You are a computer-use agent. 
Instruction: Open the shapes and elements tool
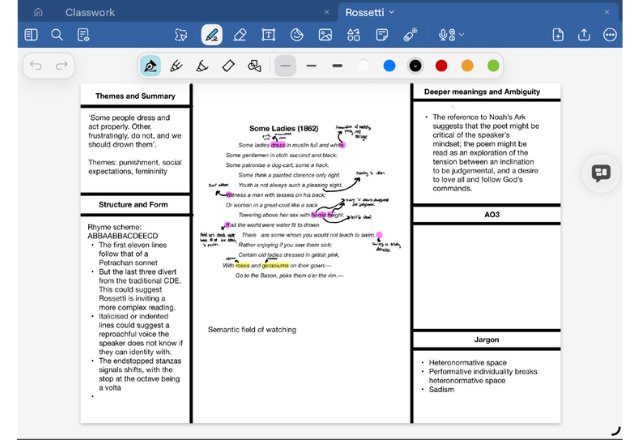coord(353,35)
